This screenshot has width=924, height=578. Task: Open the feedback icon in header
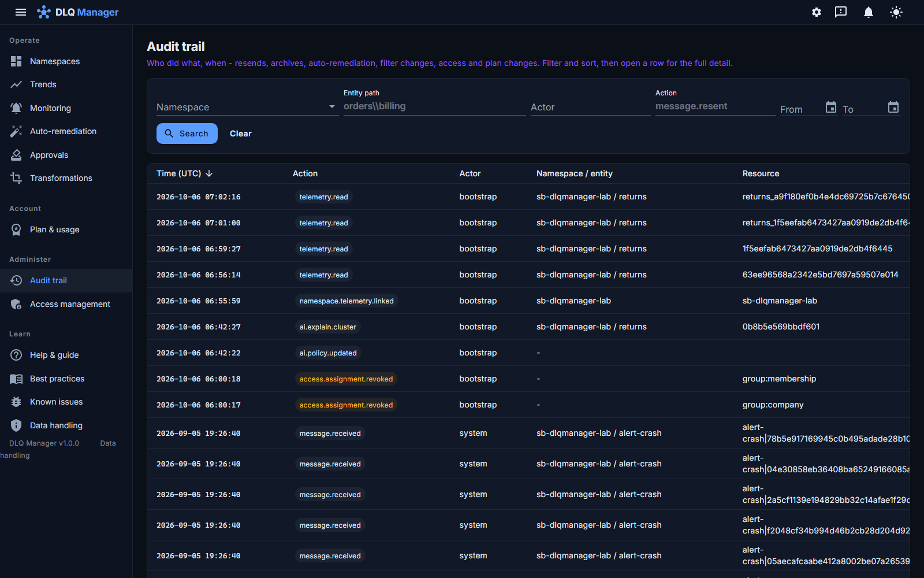tap(841, 12)
